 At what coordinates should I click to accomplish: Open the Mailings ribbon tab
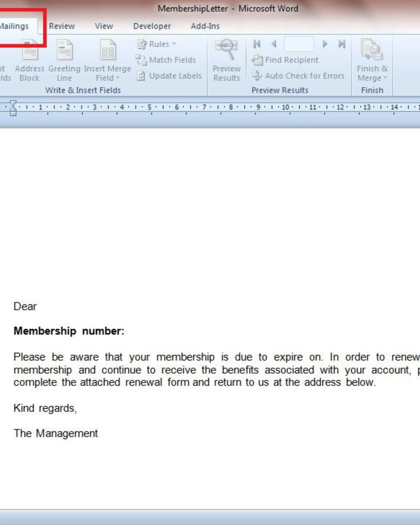pos(15,26)
